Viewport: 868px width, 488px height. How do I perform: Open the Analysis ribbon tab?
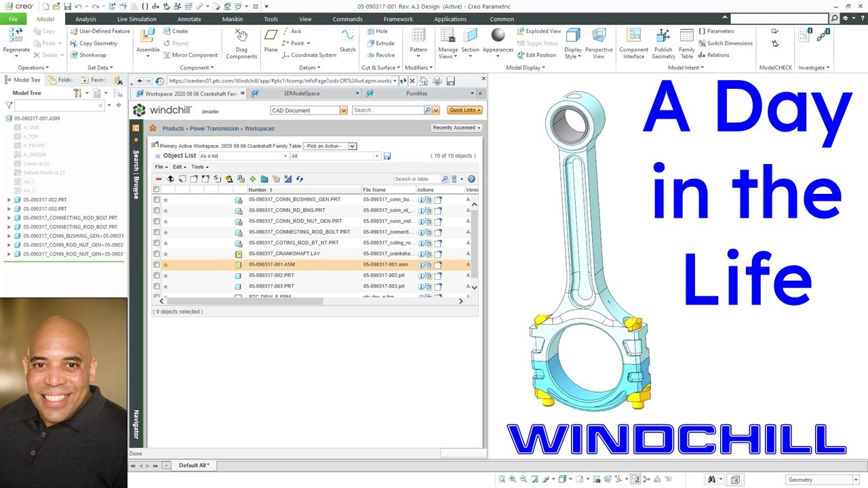(x=85, y=19)
